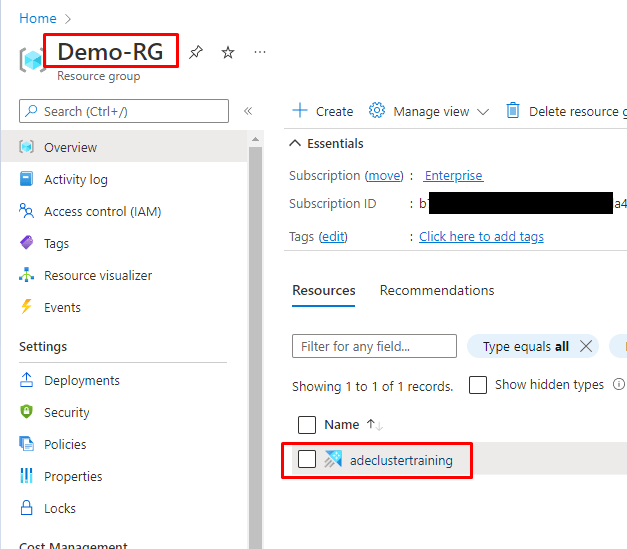Click the Deployments upload icon
The height and width of the screenshot is (549, 627).
point(26,380)
